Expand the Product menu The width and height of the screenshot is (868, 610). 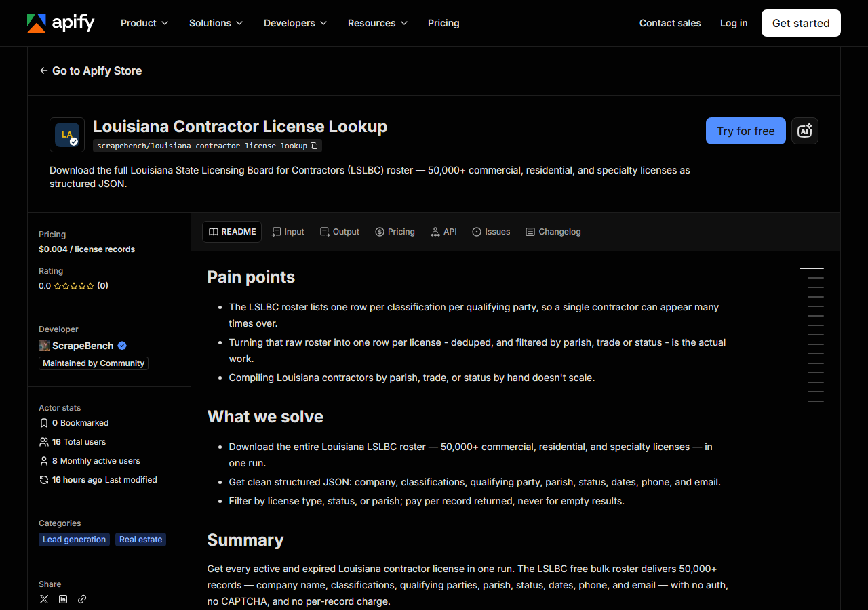click(x=144, y=23)
